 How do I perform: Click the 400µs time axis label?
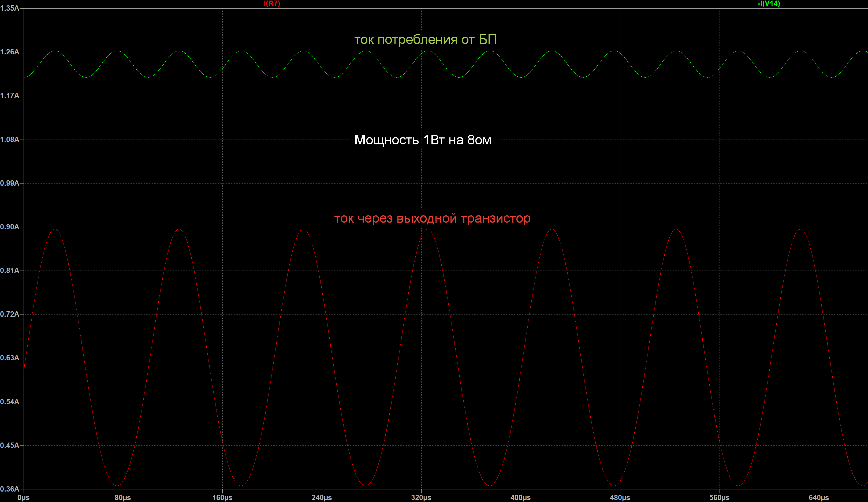[x=520, y=497]
